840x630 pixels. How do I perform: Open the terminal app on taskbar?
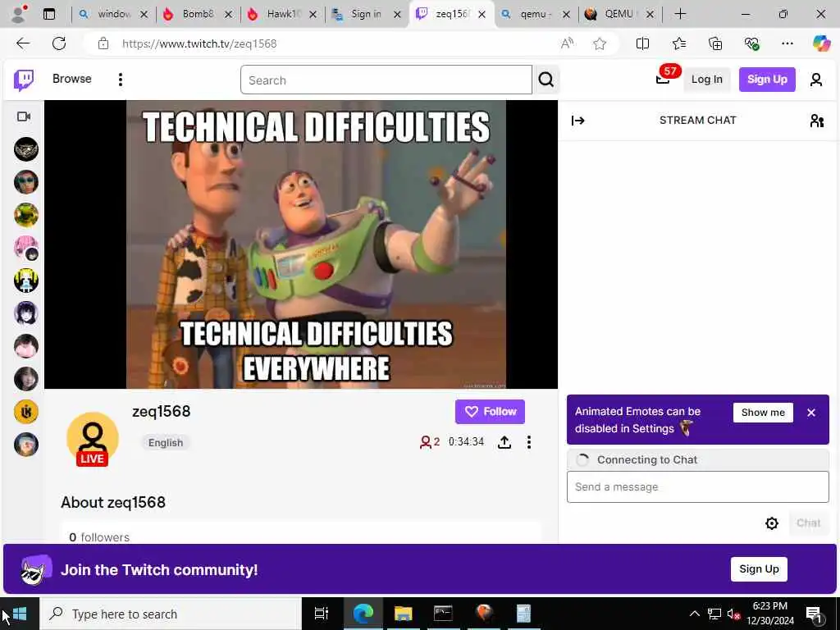point(443,614)
